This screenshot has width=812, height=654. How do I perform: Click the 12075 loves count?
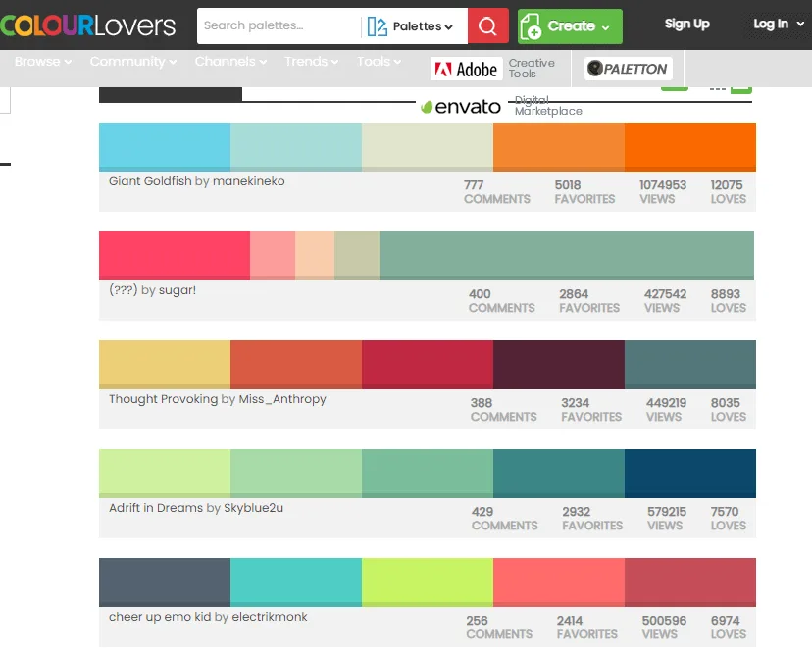[727, 185]
